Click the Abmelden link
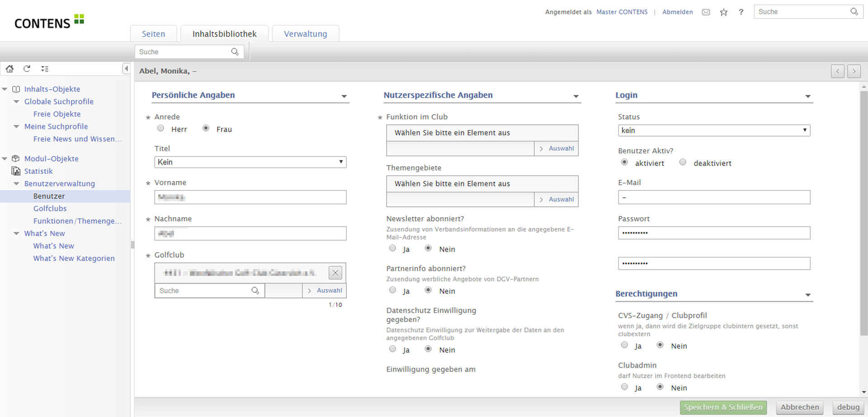 pyautogui.click(x=677, y=12)
